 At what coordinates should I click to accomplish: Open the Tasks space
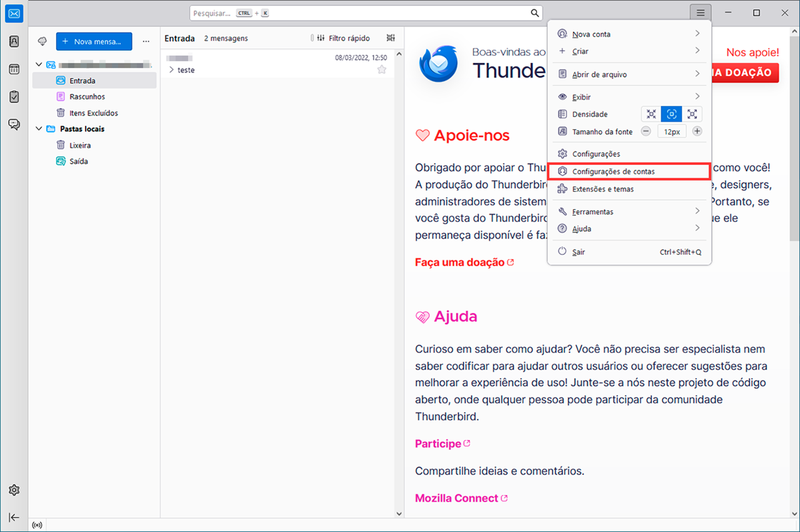[14, 97]
